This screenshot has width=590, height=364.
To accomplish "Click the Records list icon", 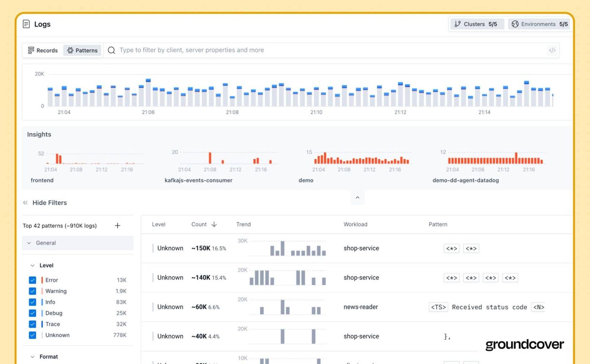I will pyautogui.click(x=31, y=50).
